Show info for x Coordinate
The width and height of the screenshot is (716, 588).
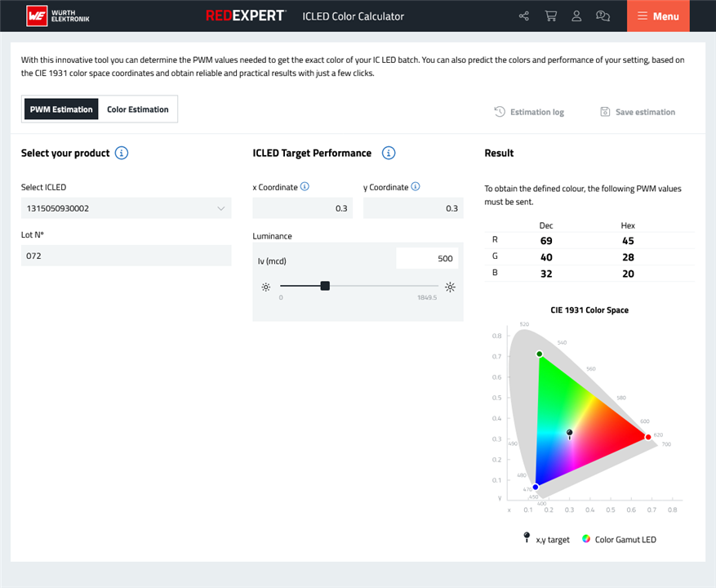click(x=305, y=187)
